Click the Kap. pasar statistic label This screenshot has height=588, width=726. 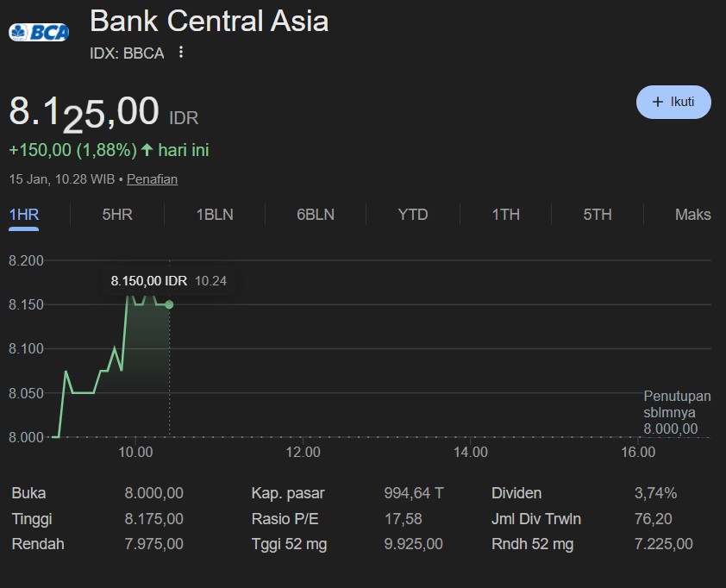click(288, 493)
